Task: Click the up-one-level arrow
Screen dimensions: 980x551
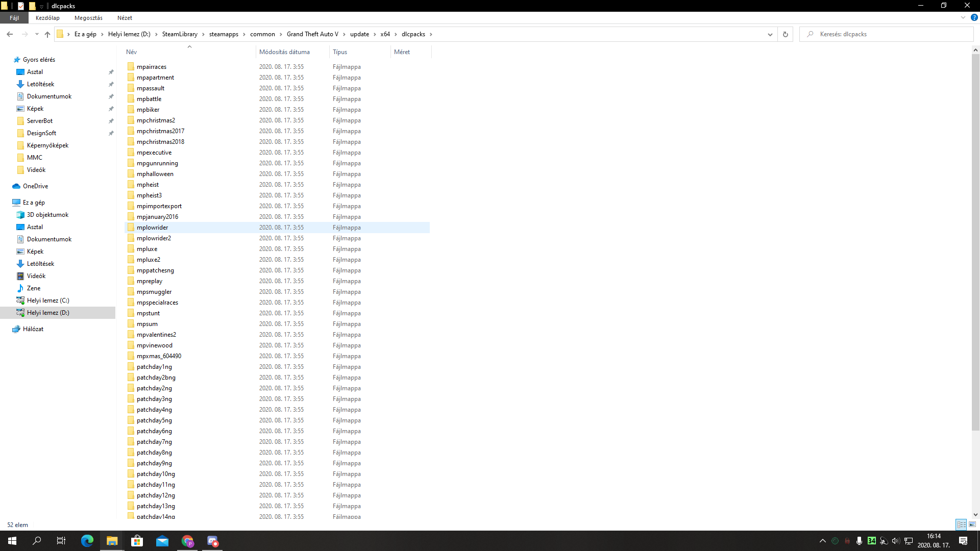Action: [47, 34]
